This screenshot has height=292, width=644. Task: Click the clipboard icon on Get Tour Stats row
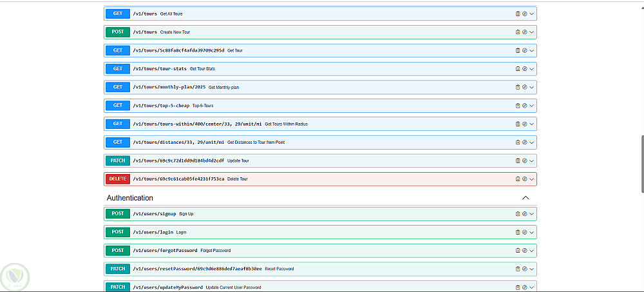(x=518, y=69)
